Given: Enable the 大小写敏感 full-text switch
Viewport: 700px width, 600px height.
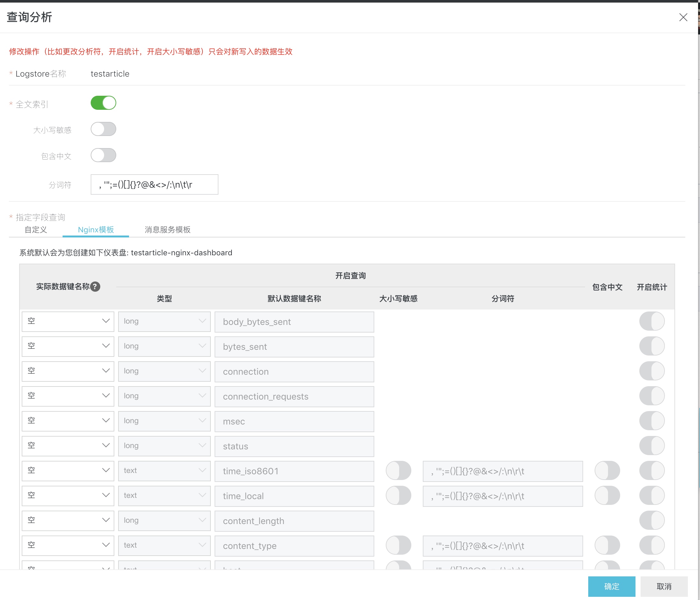Looking at the screenshot, I should coord(103,129).
